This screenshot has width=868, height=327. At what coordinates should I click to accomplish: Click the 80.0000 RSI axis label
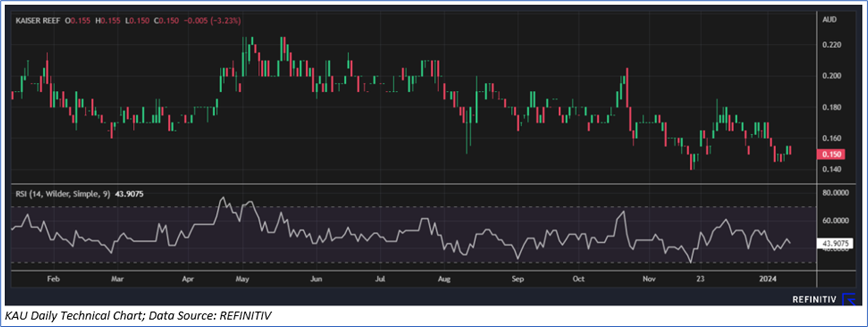coord(835,194)
